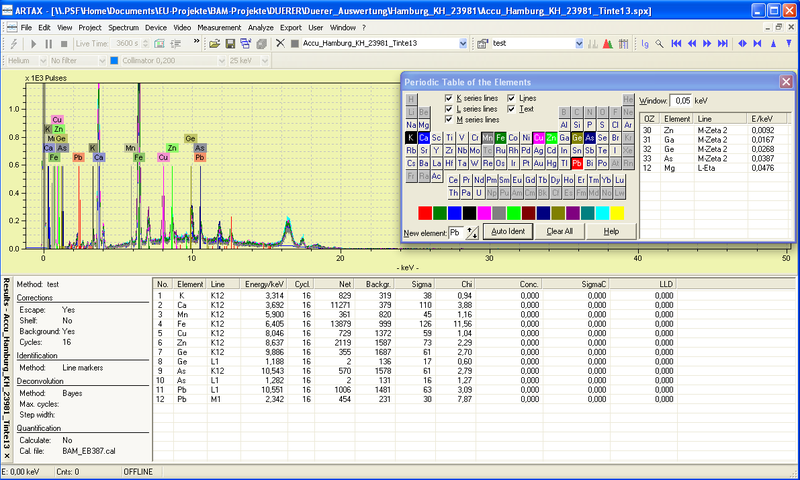800x480 pixels.
Task: Select the cyan color swatch
Action: [x=602, y=213]
